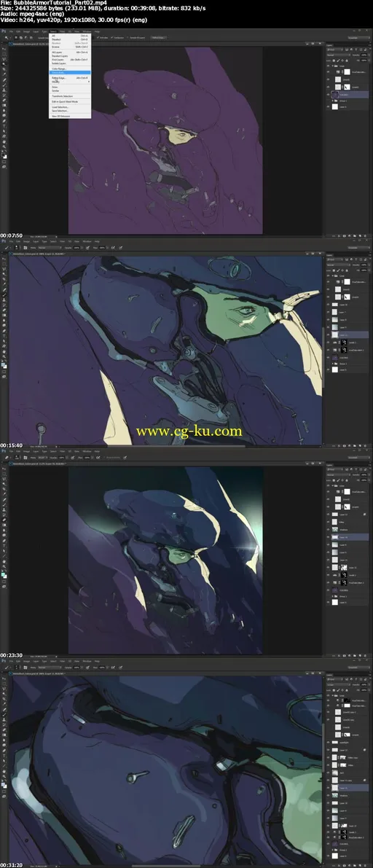Hide Layer 7 in the 00:15:40 frame

[328, 312]
